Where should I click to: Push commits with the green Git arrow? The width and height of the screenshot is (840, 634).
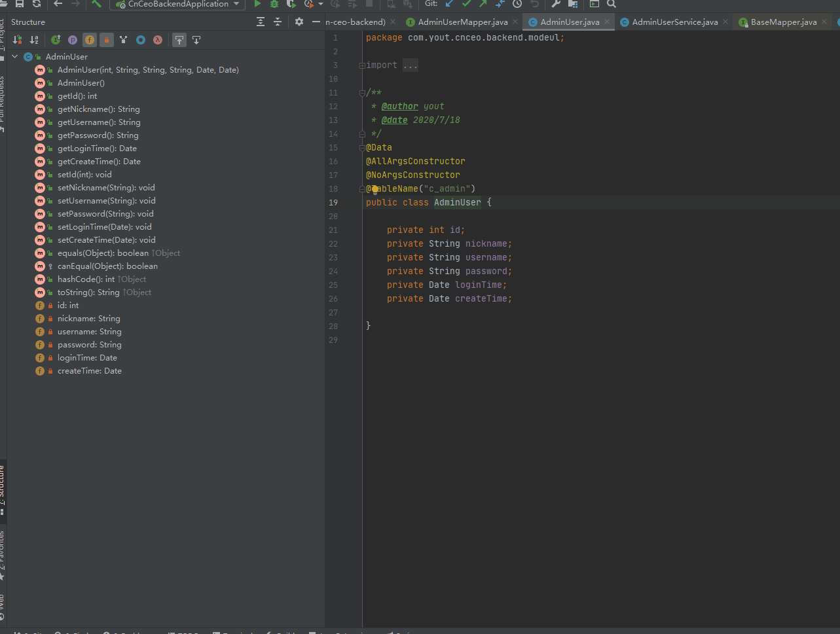(483, 4)
